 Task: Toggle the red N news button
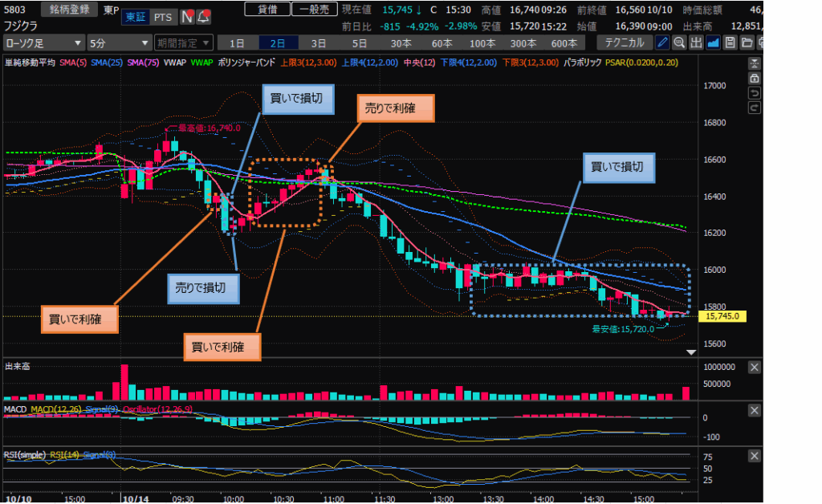click(186, 17)
